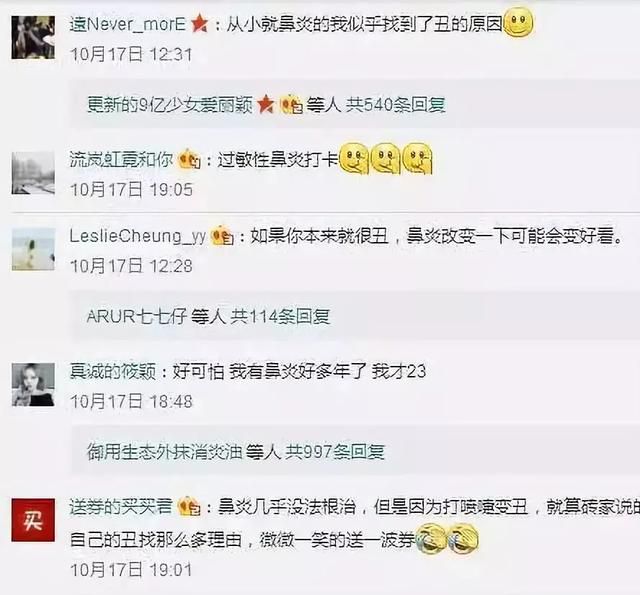Click member badge icon next to 流岚虹霓和你

click(x=189, y=159)
